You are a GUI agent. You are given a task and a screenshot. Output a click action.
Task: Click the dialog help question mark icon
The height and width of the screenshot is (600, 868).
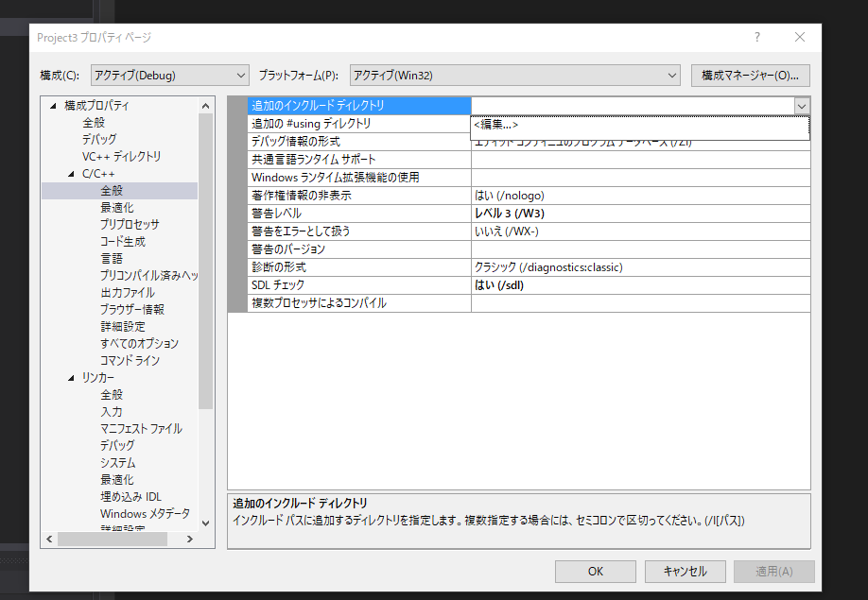pos(756,37)
